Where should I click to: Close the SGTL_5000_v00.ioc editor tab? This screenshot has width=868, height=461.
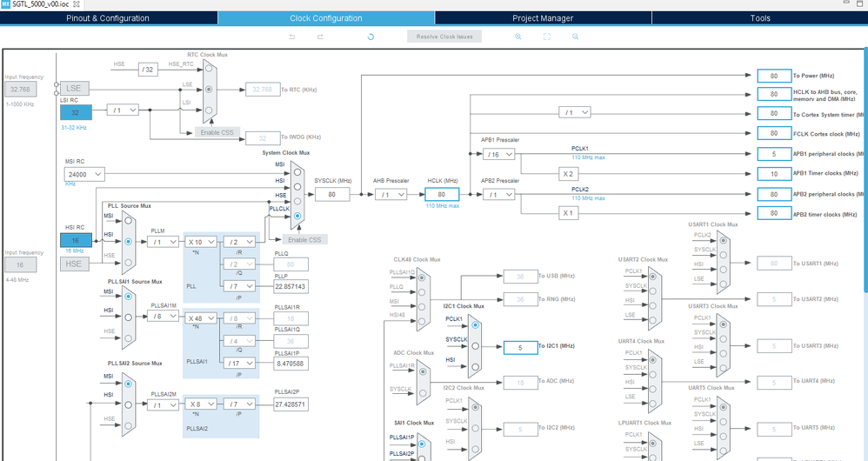pyautogui.click(x=77, y=3)
